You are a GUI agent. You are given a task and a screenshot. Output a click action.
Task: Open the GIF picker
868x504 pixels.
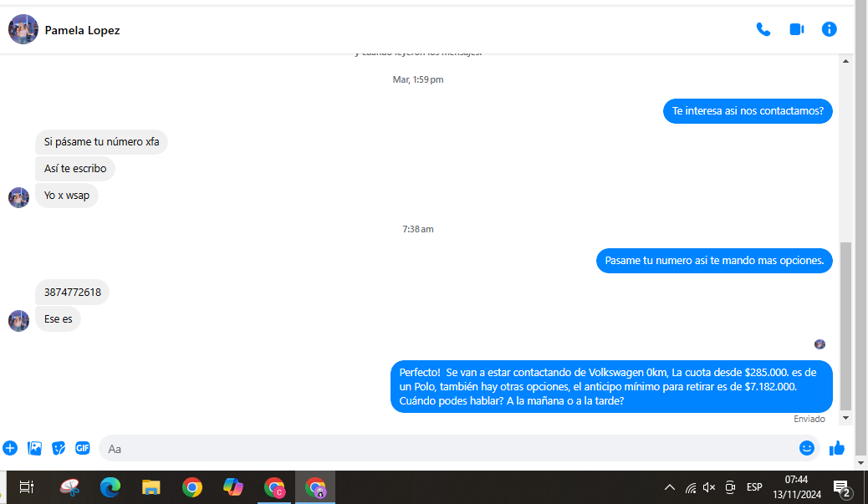[83, 448]
